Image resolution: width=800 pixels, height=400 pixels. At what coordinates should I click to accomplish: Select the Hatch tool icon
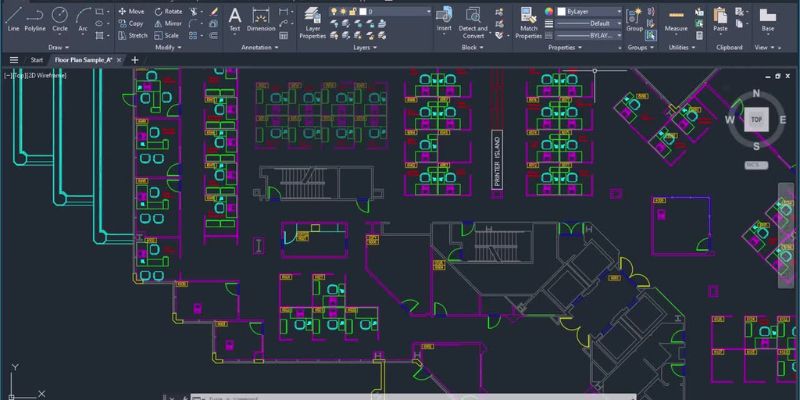[99, 36]
